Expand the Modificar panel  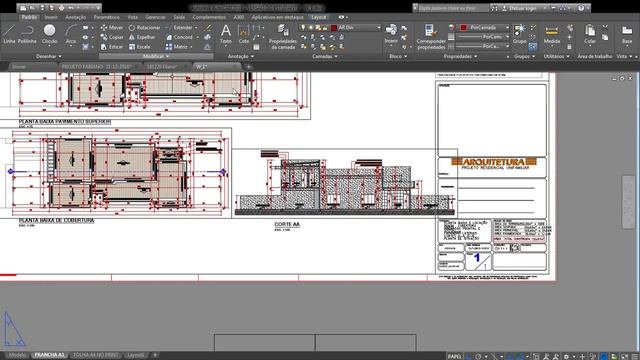click(156, 56)
